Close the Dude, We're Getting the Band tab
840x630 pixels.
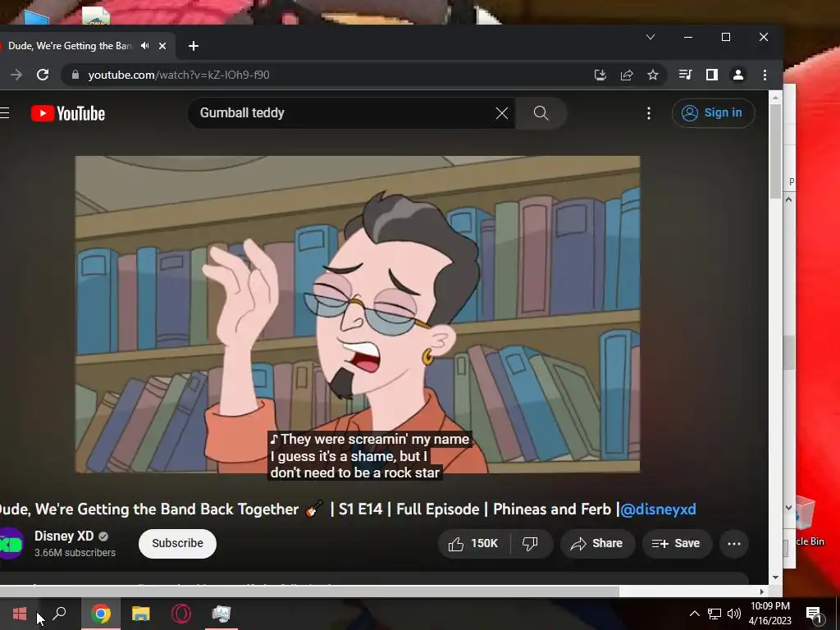tap(162, 46)
